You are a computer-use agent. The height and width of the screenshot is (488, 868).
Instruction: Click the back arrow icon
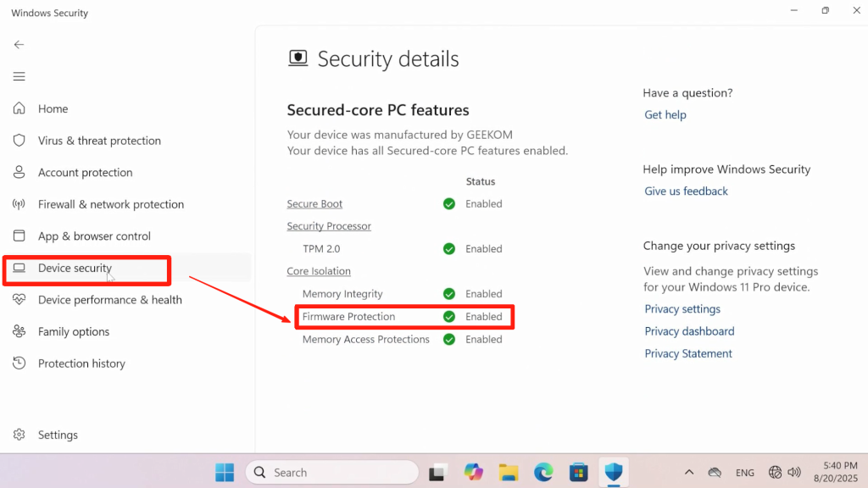point(19,45)
